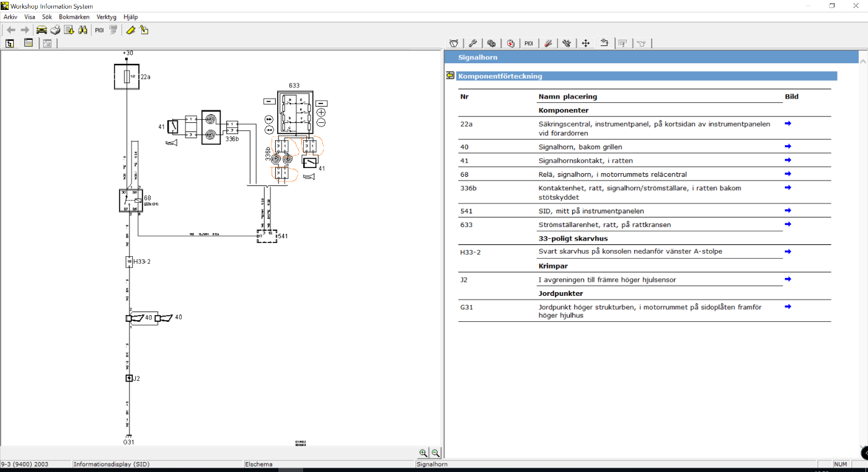Show image for component 22a Säkringscentral

pyautogui.click(x=788, y=123)
